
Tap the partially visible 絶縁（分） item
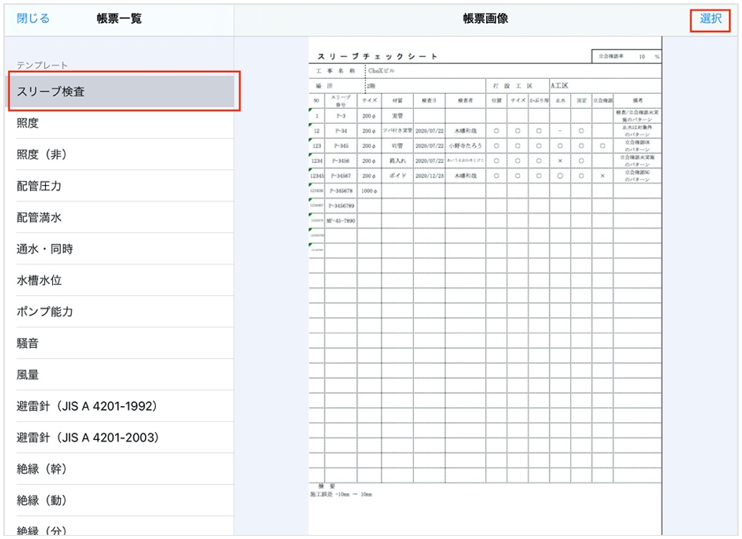coord(118,529)
